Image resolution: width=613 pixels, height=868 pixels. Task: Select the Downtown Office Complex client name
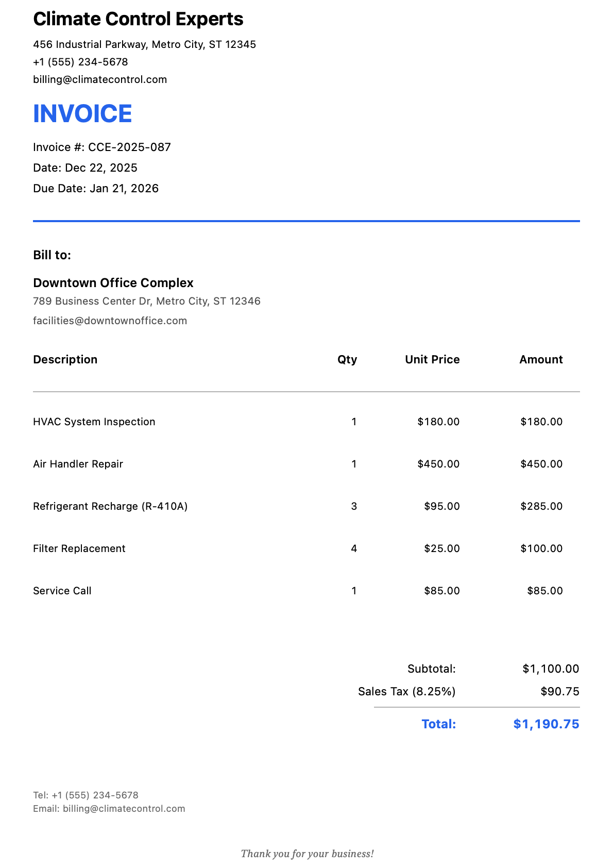[x=113, y=283]
